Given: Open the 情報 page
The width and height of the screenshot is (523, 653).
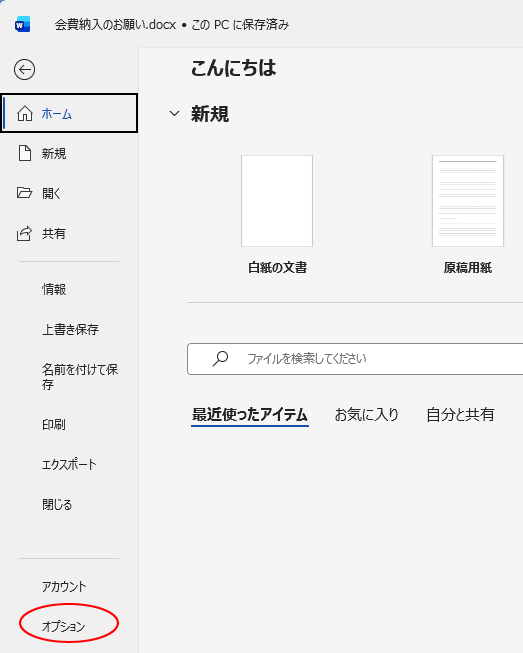Looking at the screenshot, I should (x=54, y=289).
